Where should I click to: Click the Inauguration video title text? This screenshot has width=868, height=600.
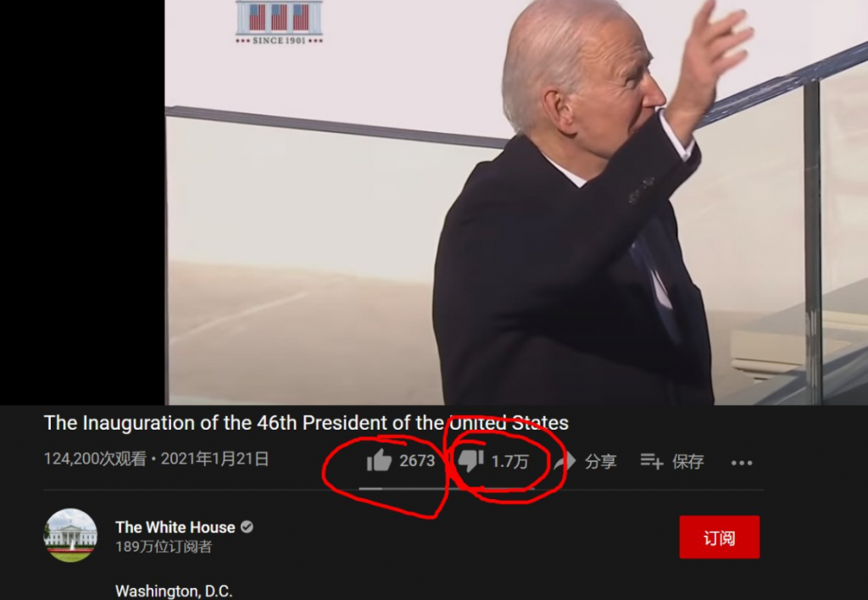tap(306, 423)
